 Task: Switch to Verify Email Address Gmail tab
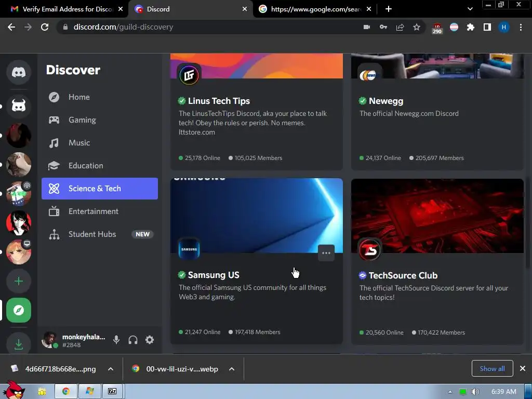click(x=64, y=9)
